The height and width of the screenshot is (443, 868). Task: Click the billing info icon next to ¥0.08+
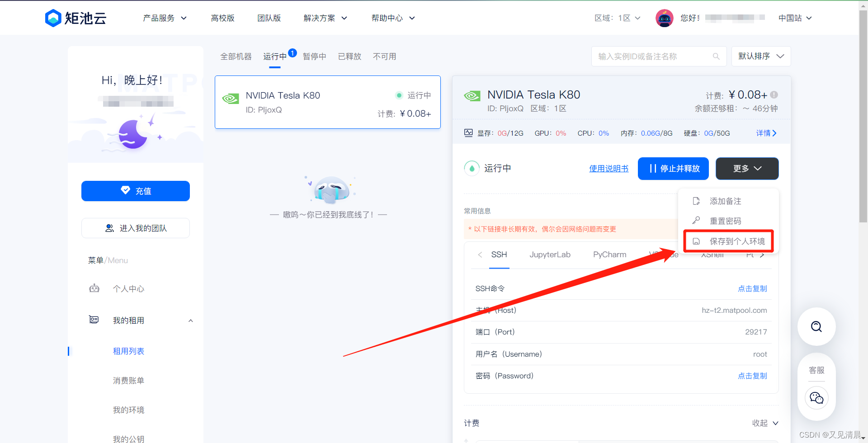(774, 95)
